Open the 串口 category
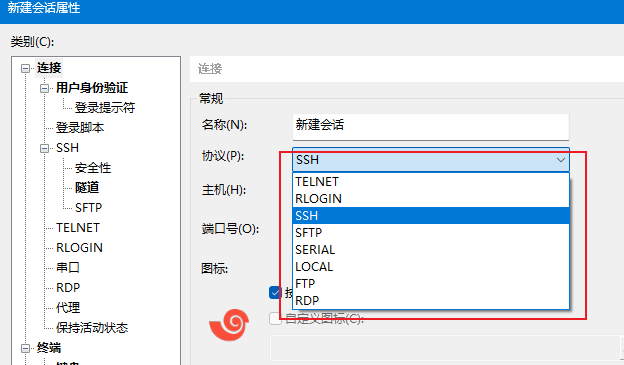The image size is (624, 365). tap(68, 267)
